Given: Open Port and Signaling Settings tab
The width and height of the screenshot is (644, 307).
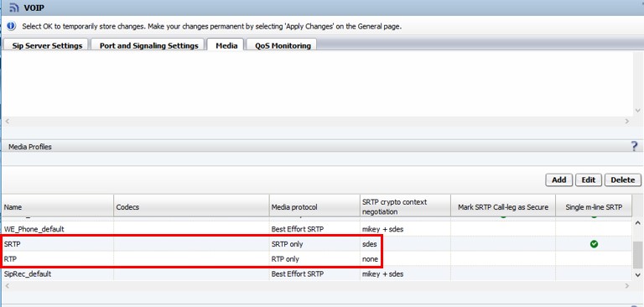Looking at the screenshot, I should point(148,45).
